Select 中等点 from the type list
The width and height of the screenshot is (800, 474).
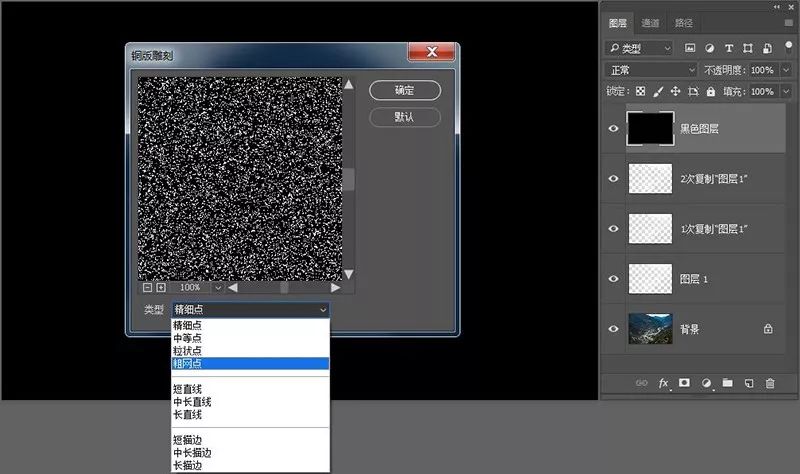click(251, 338)
